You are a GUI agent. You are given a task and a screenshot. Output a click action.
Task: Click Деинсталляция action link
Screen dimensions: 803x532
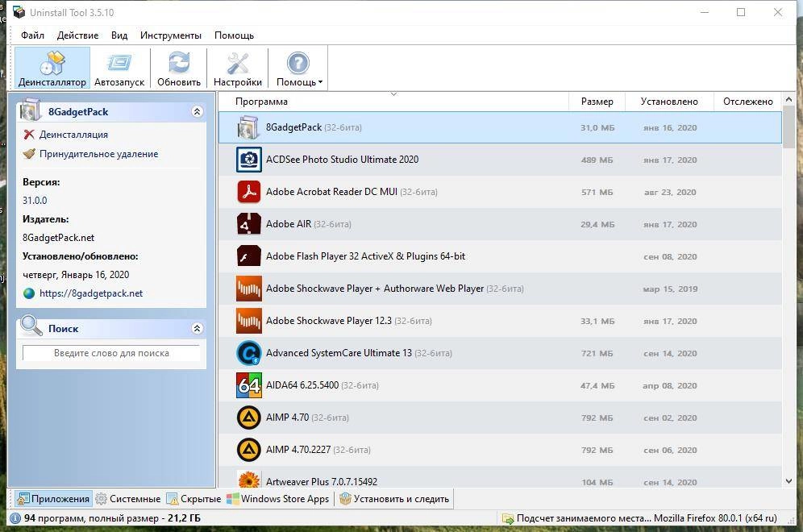point(73,135)
